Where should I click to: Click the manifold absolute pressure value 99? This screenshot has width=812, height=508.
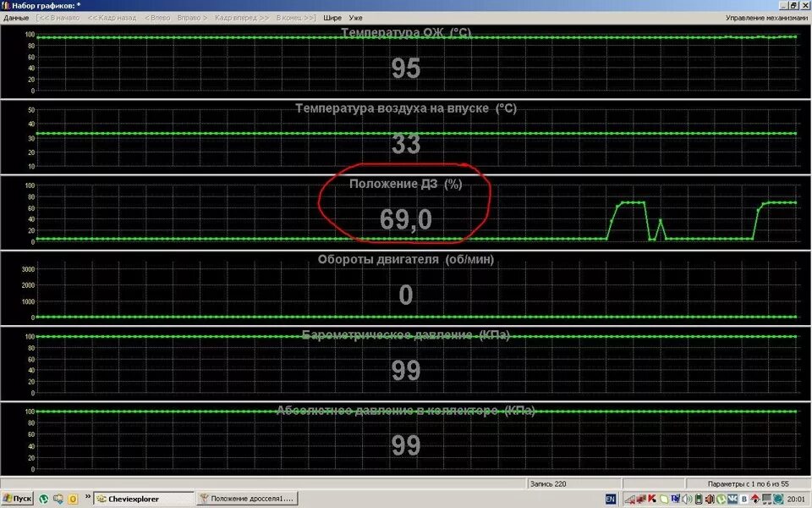405,445
